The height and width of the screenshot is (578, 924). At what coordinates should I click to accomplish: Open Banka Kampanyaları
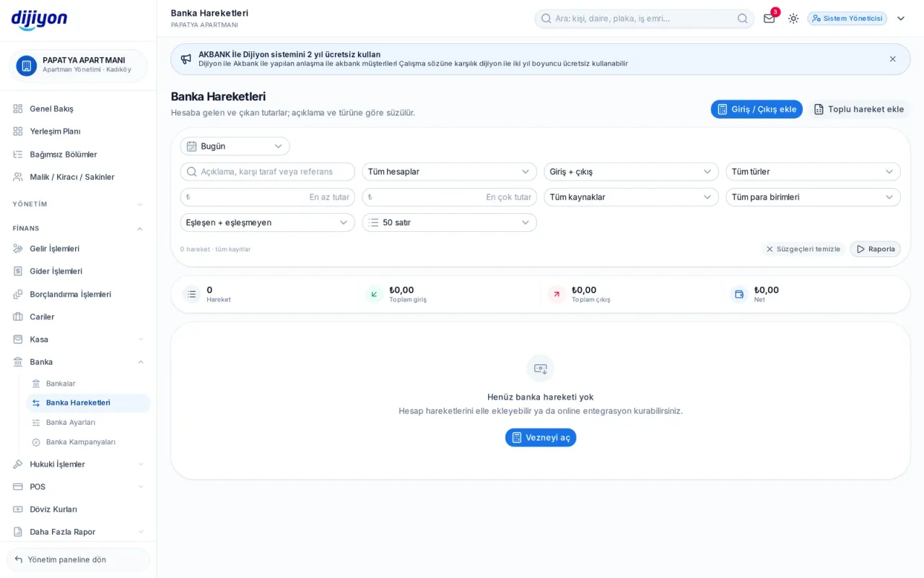(88, 441)
